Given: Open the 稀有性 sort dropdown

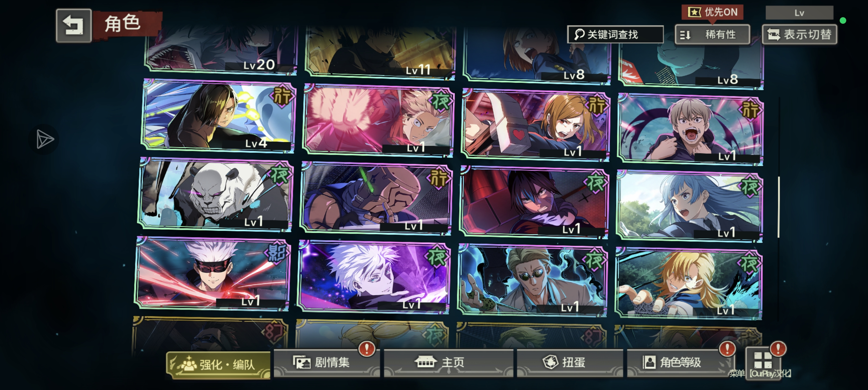Looking at the screenshot, I should pos(713,35).
